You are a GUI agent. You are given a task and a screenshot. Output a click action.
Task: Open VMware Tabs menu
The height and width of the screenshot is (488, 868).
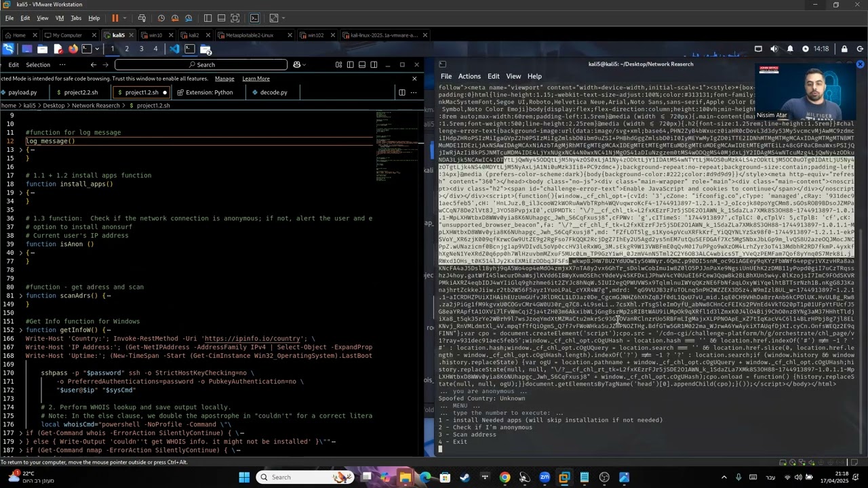[x=76, y=18]
